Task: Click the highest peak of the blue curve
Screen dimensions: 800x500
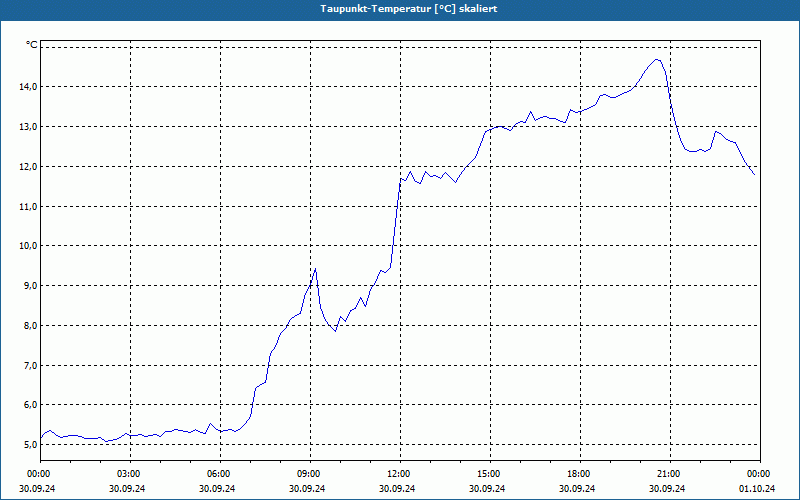Action: [657, 60]
